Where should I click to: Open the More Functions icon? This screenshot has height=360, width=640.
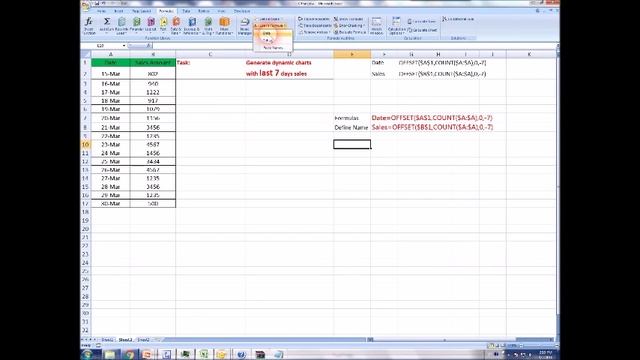(224, 25)
